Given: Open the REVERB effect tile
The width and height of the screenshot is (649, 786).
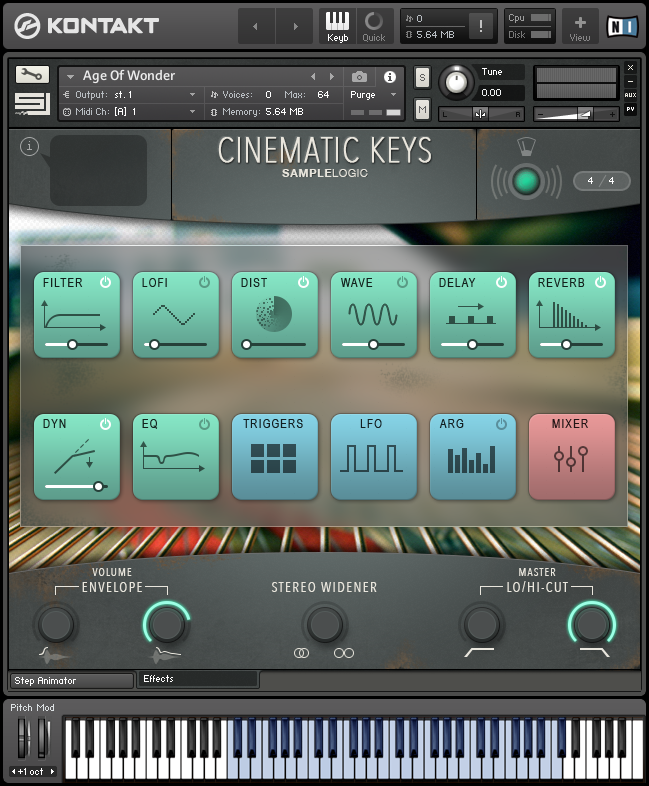Looking at the screenshot, I should [x=571, y=315].
